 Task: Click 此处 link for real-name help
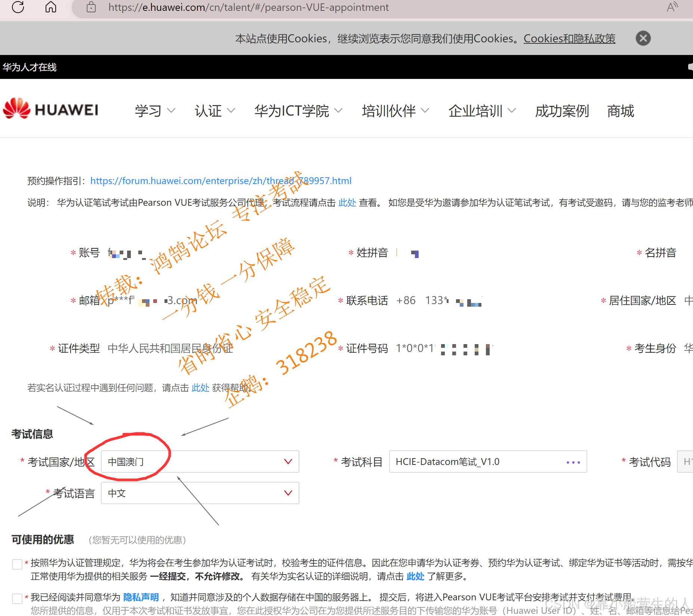pos(200,388)
